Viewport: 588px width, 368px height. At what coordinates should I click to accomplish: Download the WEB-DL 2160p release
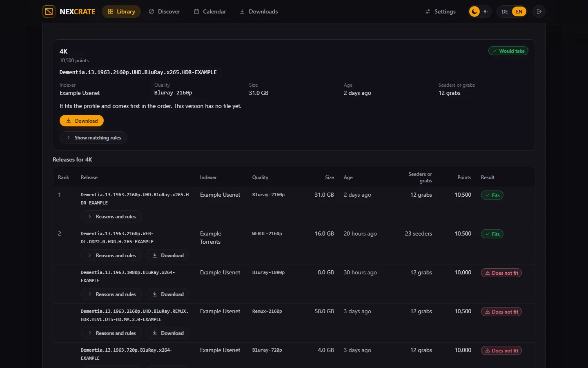(167, 256)
